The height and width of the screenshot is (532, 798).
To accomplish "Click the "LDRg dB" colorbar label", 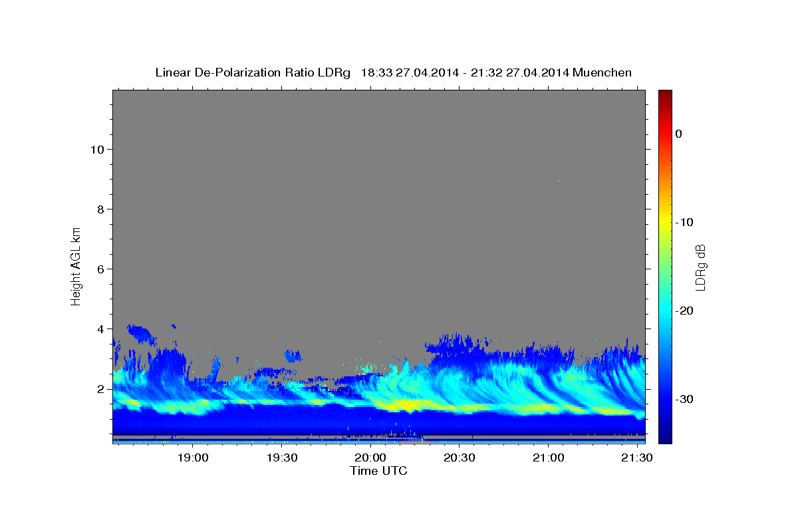I will 700,267.
